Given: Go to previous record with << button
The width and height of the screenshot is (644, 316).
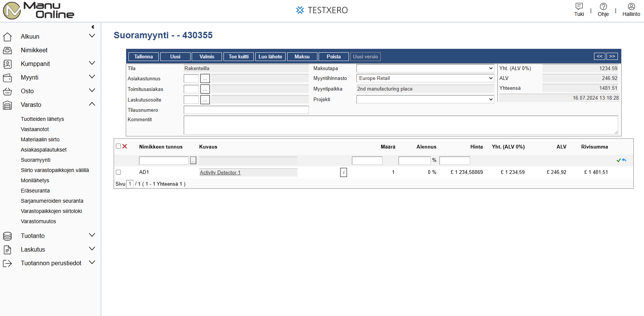Looking at the screenshot, I should pyautogui.click(x=600, y=56).
